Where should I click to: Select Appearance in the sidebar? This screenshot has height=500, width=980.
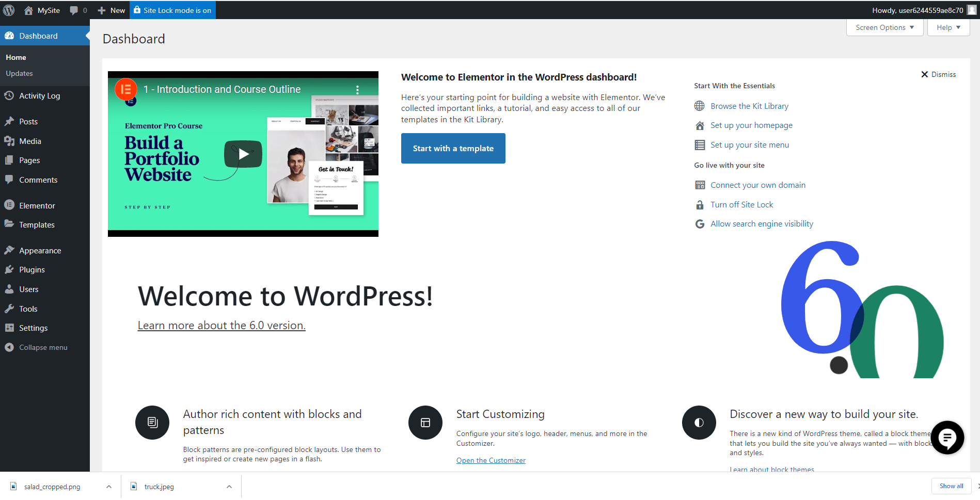pos(39,250)
